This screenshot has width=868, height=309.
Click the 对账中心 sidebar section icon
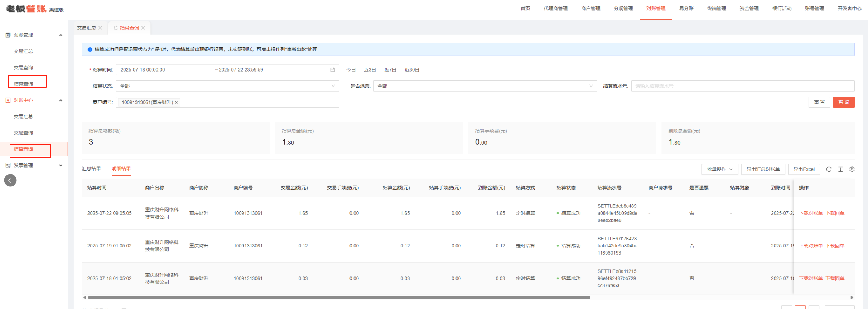(x=8, y=100)
